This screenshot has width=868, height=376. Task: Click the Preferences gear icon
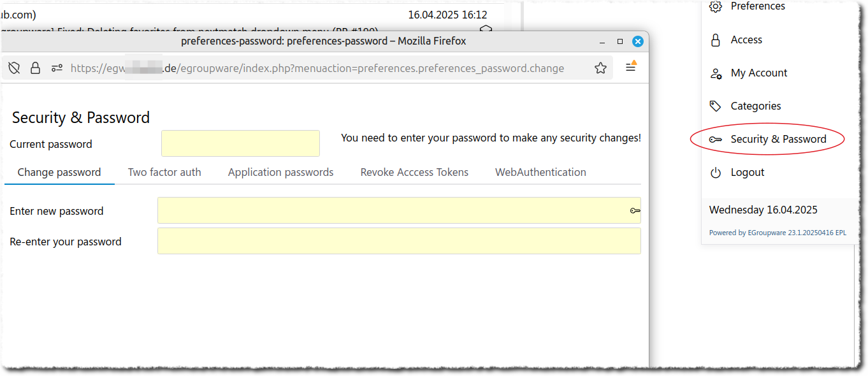pyautogui.click(x=716, y=6)
